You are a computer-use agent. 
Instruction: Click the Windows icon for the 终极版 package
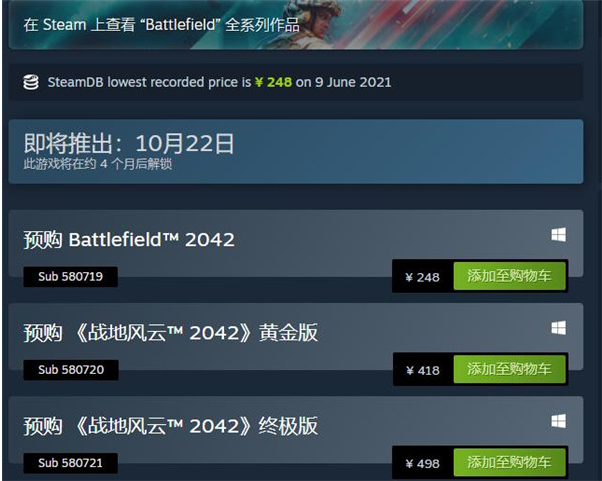(x=558, y=421)
